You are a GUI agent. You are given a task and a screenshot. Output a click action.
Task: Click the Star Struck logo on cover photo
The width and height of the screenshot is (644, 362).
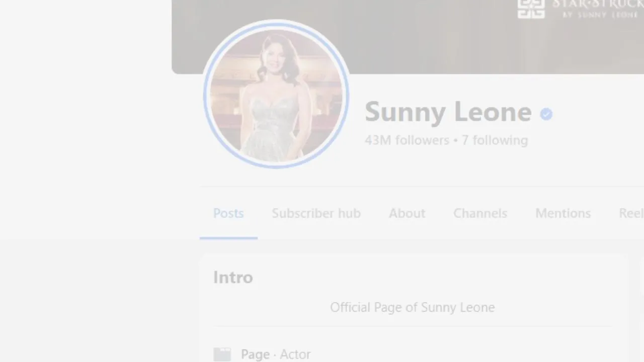pos(580,9)
